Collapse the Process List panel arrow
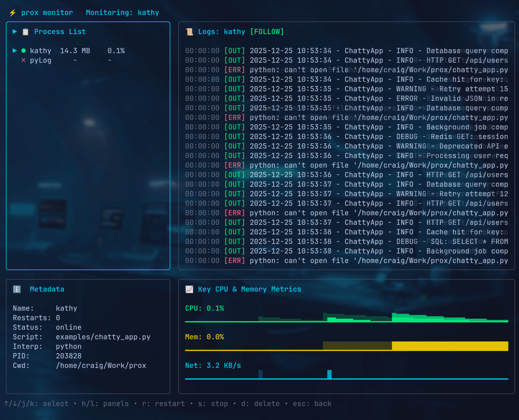The width and height of the screenshot is (519, 420). tap(14, 32)
